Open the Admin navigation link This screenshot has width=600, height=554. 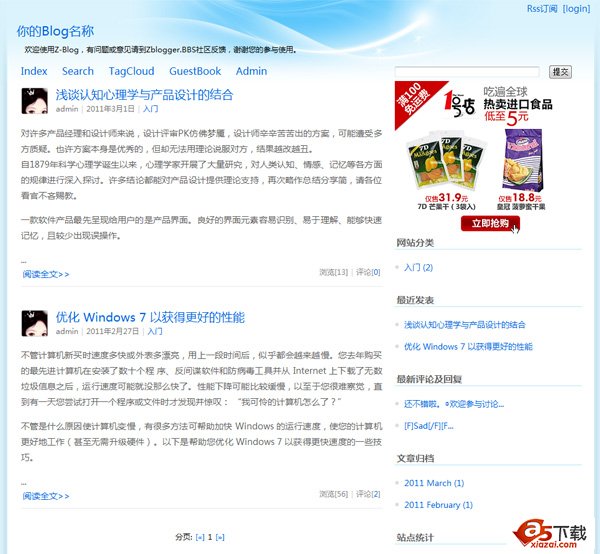click(251, 71)
